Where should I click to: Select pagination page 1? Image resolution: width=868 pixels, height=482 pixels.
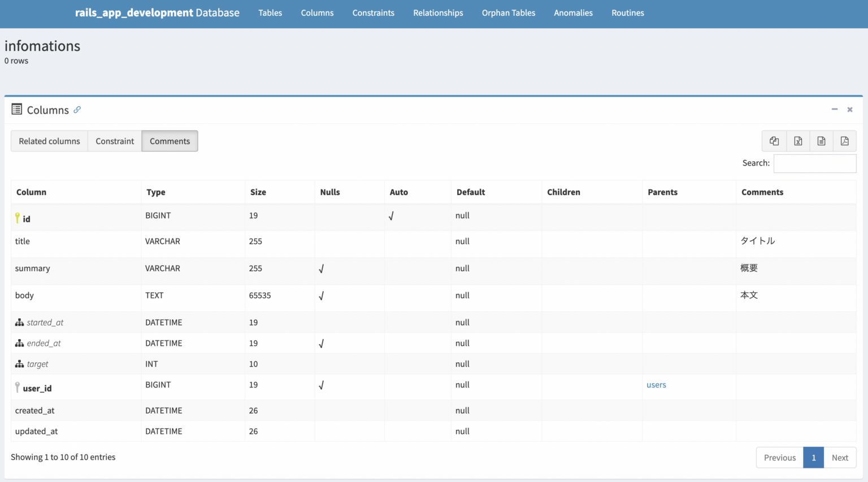(x=813, y=457)
